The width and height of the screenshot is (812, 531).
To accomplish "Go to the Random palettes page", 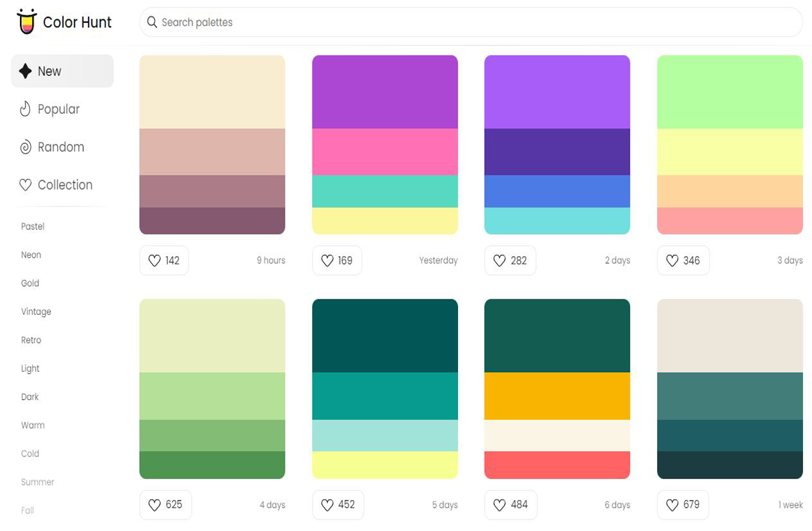I will 60,147.
